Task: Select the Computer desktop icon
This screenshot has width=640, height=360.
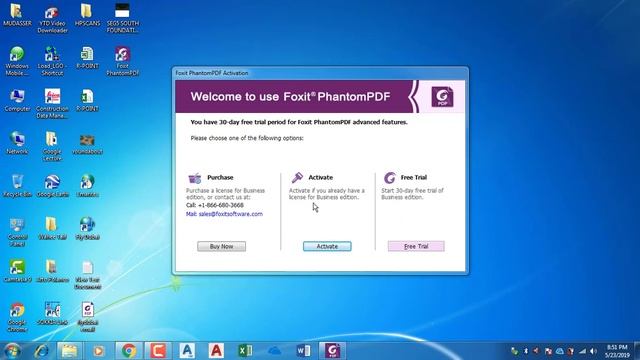Action: [x=17, y=100]
